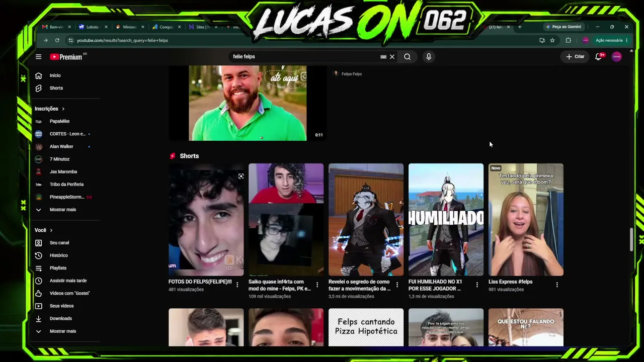
Task: Open the PineappleStorm channel
Action: [67, 197]
